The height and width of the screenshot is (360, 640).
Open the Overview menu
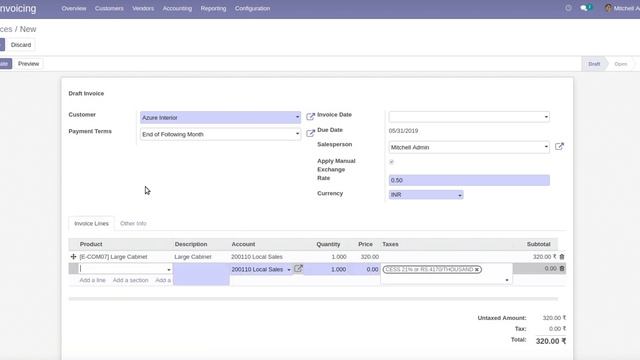[x=74, y=8]
